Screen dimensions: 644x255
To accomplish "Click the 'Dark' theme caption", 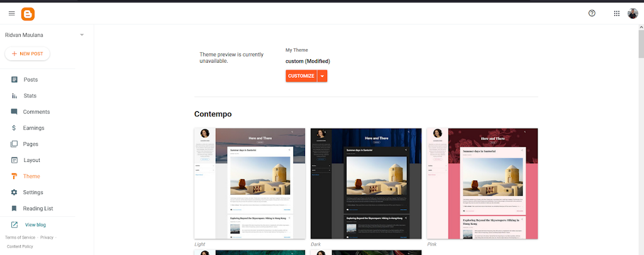I will tap(316, 244).
